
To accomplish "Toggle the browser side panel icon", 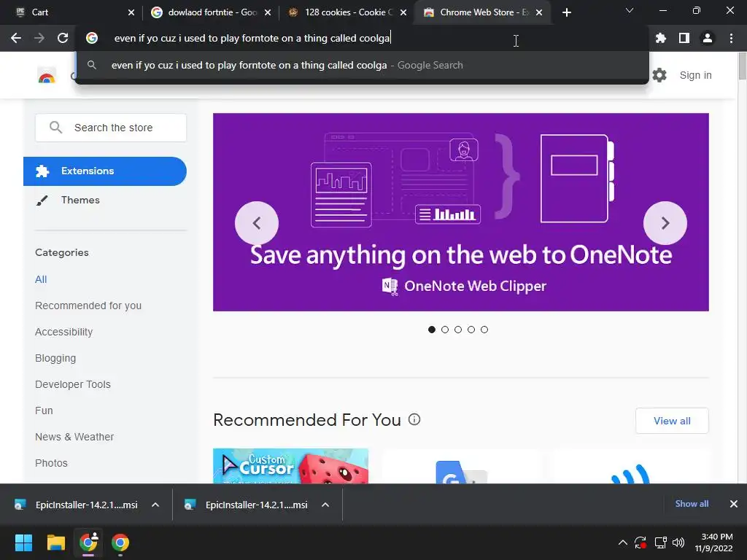I will pos(684,38).
